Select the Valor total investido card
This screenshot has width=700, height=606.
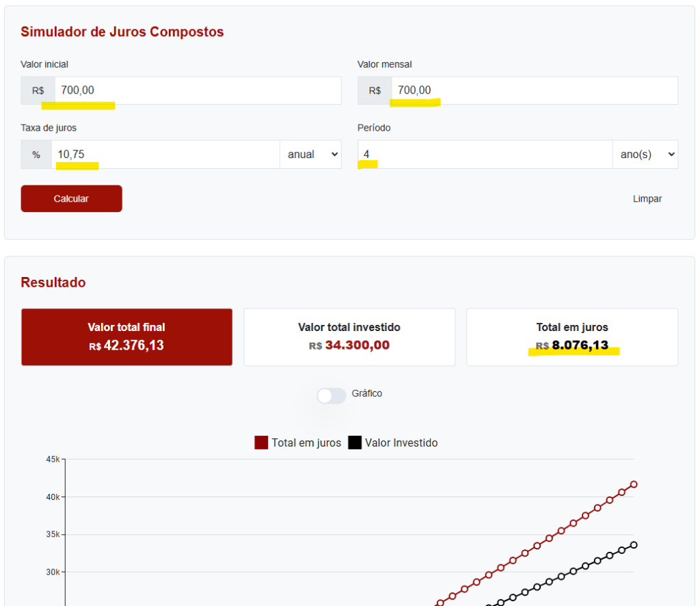[349, 337]
